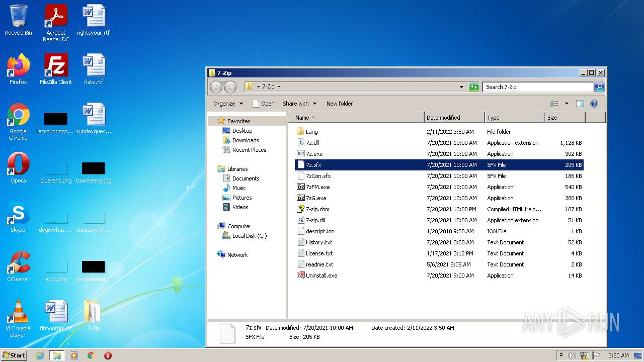644x362 pixels.
Task: Click the Explorer Forward navigation button
Action: [x=230, y=87]
